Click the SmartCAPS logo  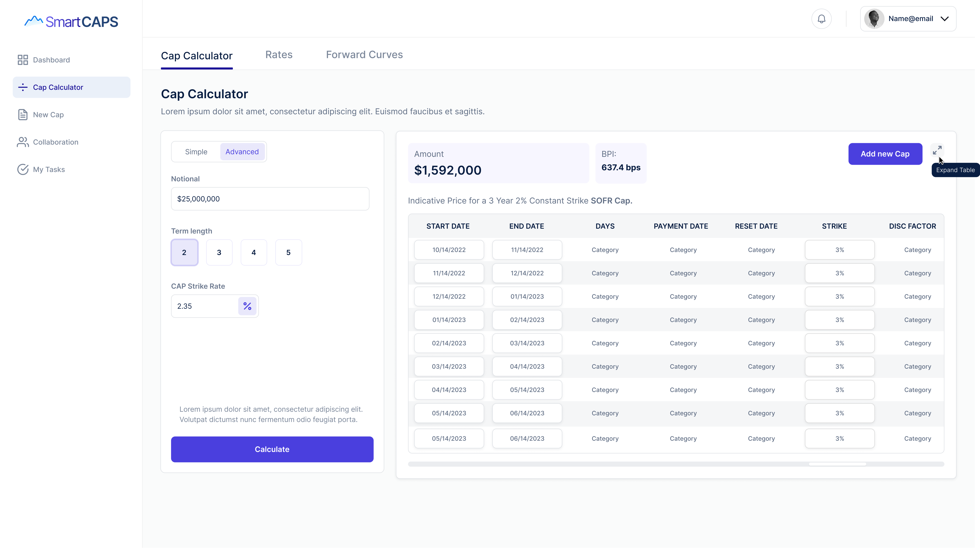71,21
